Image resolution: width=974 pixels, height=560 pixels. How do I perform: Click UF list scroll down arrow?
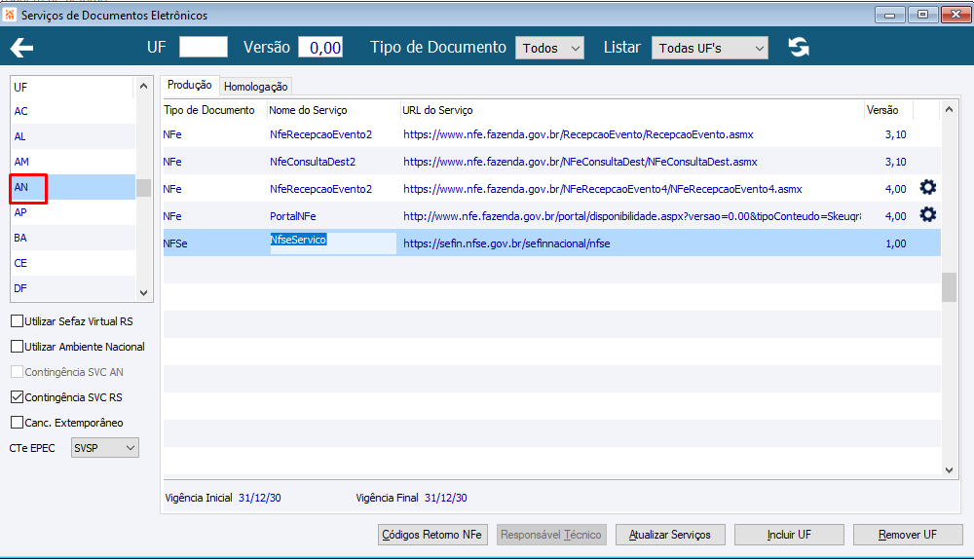tap(143, 292)
